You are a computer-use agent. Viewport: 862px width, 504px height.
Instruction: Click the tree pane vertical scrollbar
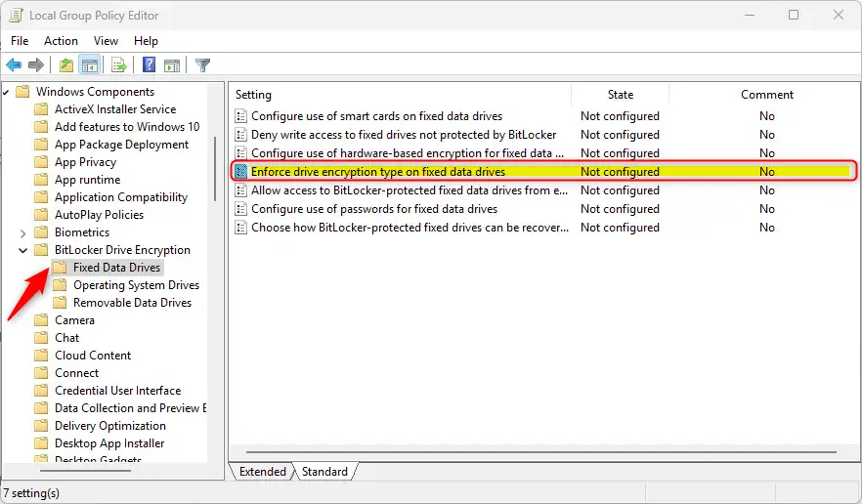(x=214, y=168)
